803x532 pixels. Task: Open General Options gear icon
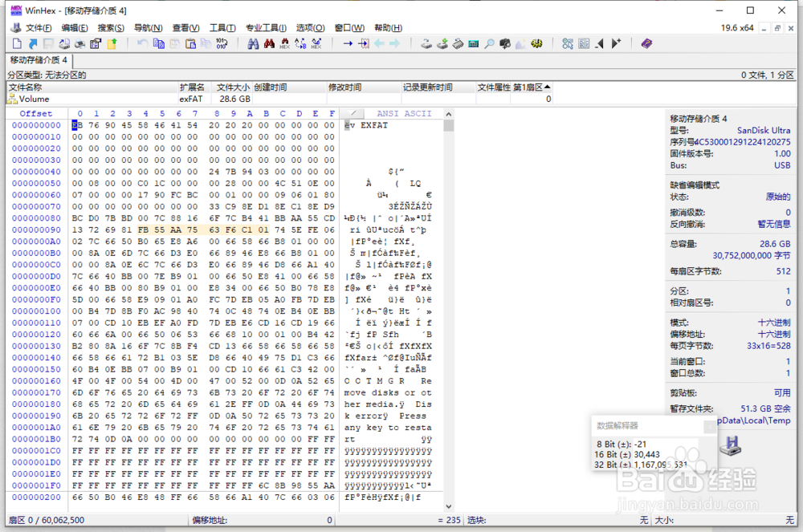pyautogui.click(x=536, y=44)
